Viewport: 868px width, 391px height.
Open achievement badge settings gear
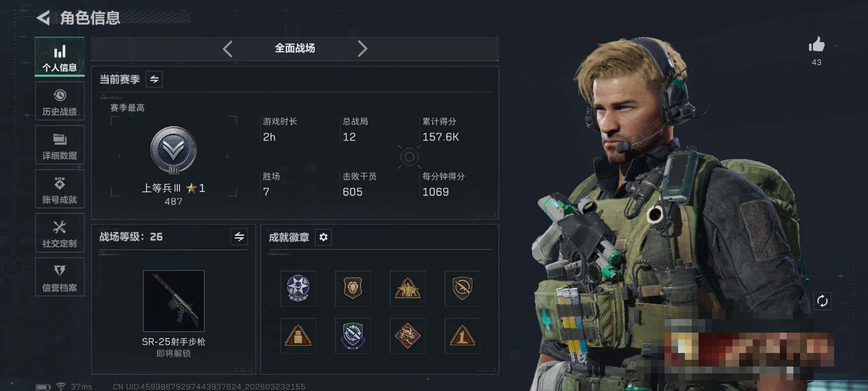(323, 237)
